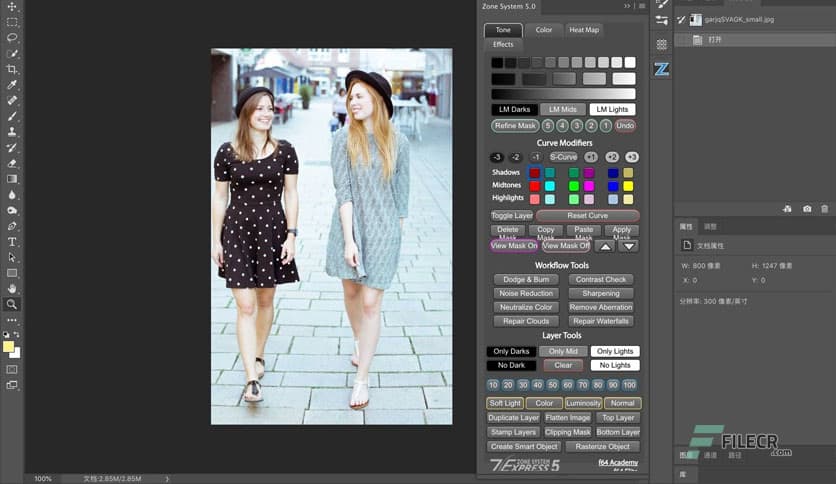Click the black-to-white gradient zone bar

[x=563, y=94]
